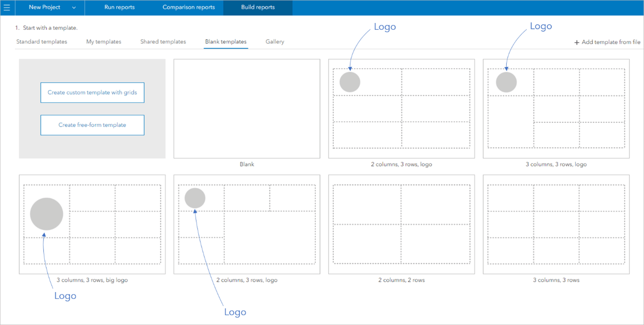Switch to My templates
The height and width of the screenshot is (325, 644).
[103, 41]
